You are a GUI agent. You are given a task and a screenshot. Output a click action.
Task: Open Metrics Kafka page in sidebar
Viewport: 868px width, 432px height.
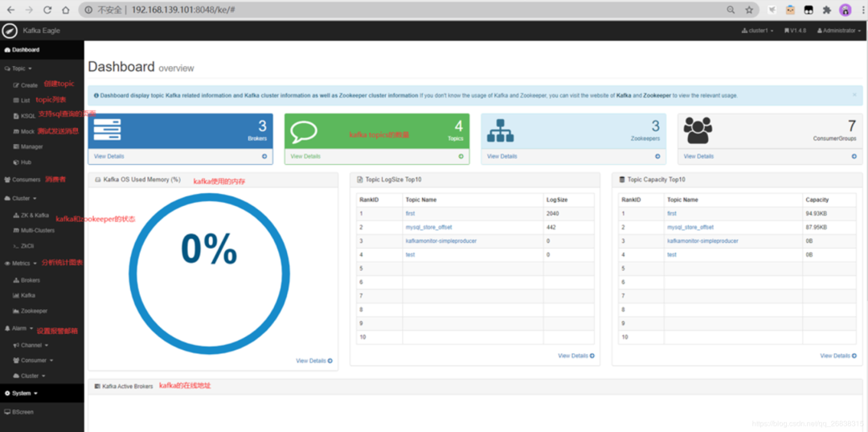[x=24, y=295]
